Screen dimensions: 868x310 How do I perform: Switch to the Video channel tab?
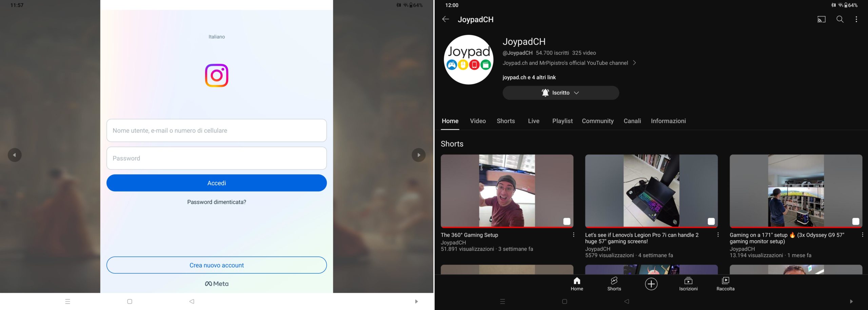[x=478, y=121]
